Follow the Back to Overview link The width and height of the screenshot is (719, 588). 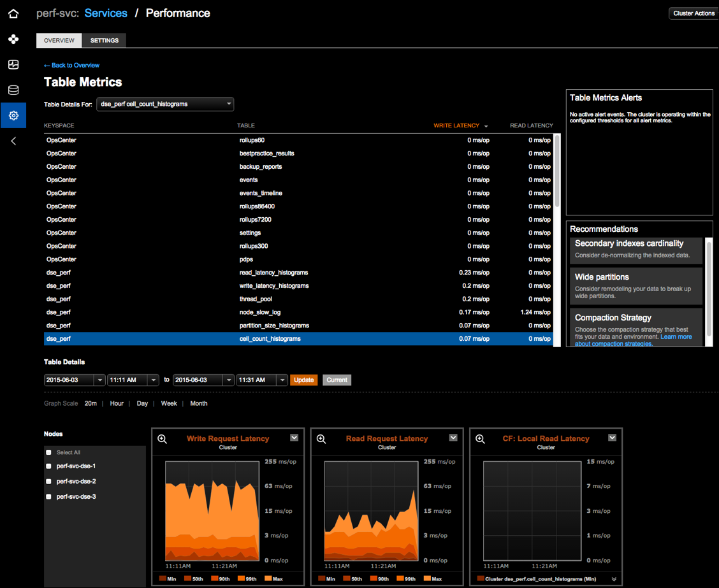click(71, 66)
